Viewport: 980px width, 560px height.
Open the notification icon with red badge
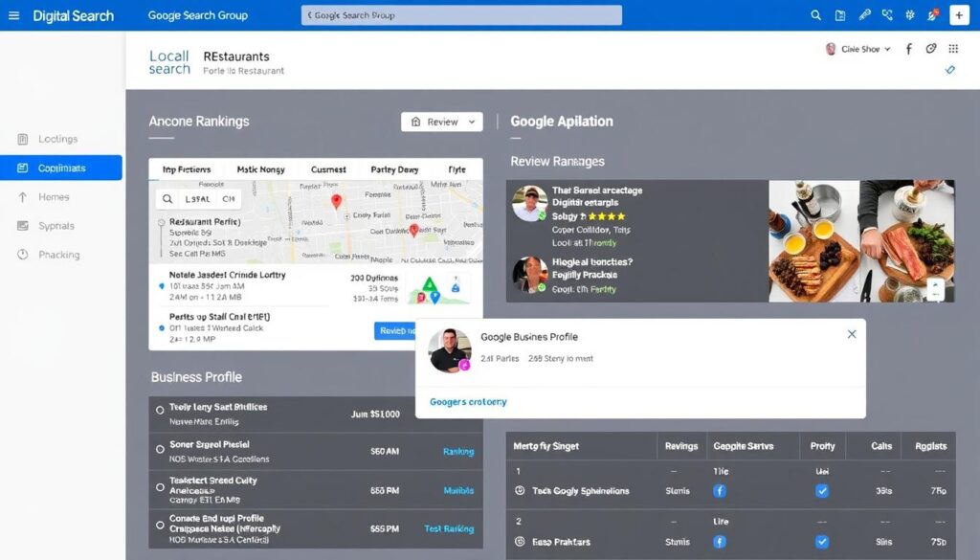[933, 15]
